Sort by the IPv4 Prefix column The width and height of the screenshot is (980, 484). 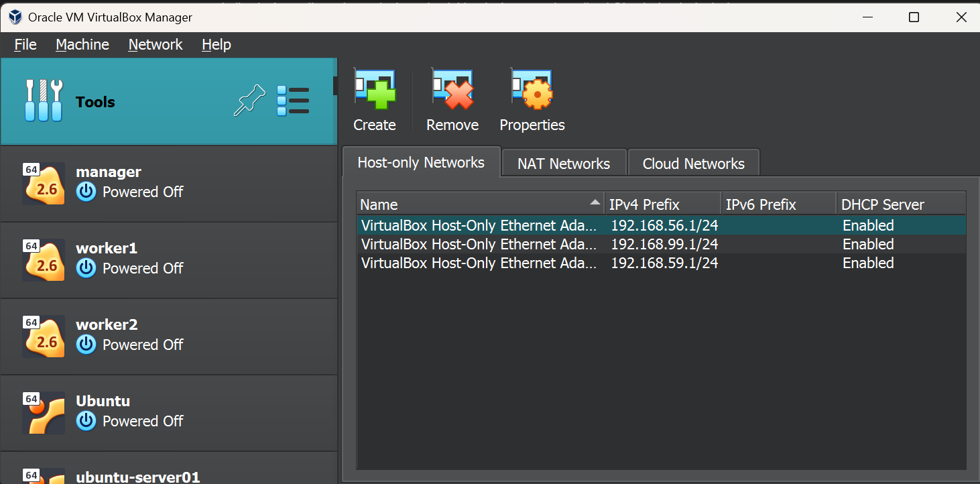click(x=661, y=204)
